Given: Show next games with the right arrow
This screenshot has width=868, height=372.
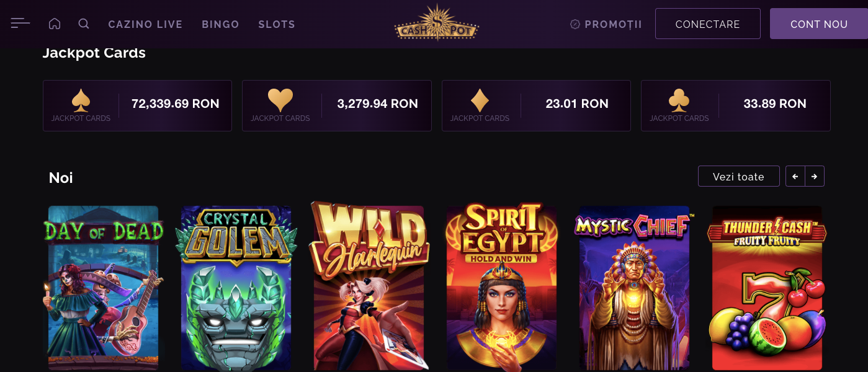Looking at the screenshot, I should 815,176.
